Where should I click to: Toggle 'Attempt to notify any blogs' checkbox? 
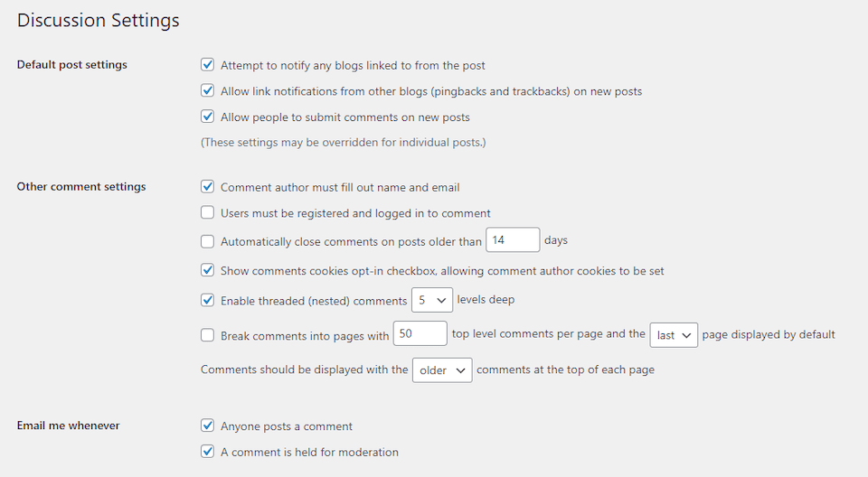click(x=207, y=65)
